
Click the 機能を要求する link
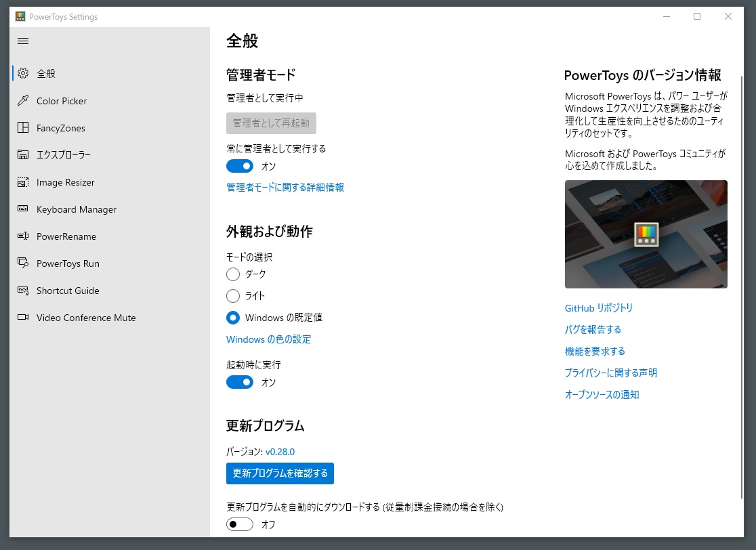(x=595, y=351)
